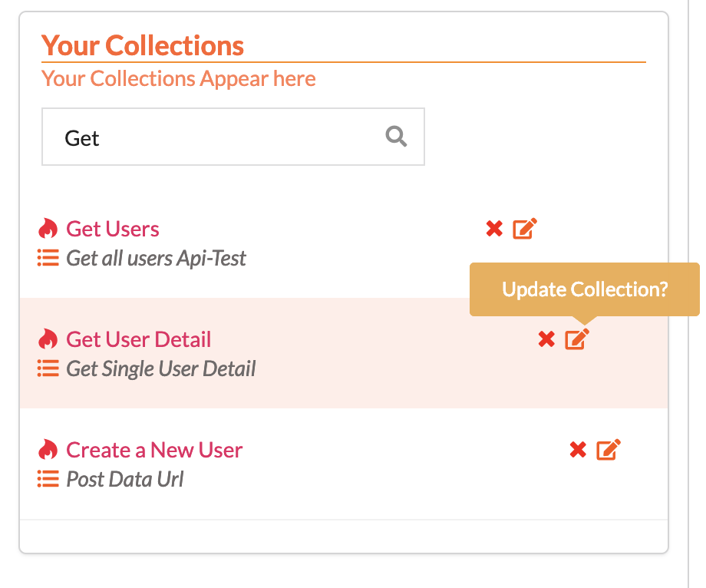
Task: Click the Update Collection? tooltip
Action: click(585, 289)
